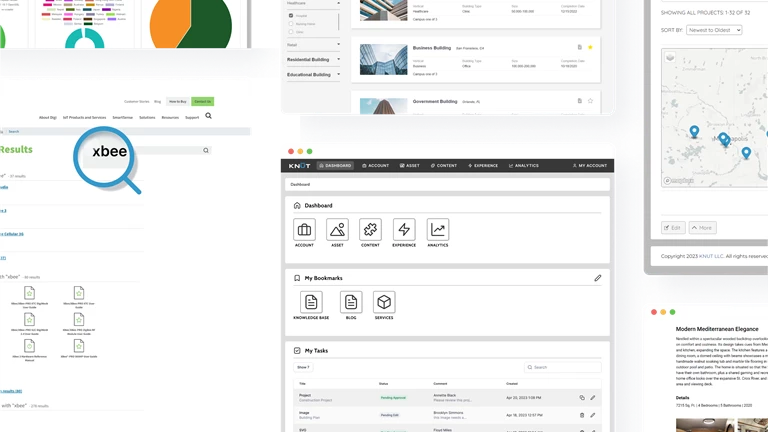This screenshot has height=432, width=768.
Task: Open the Asset tile with mountain icon
Action: pyautogui.click(x=337, y=230)
